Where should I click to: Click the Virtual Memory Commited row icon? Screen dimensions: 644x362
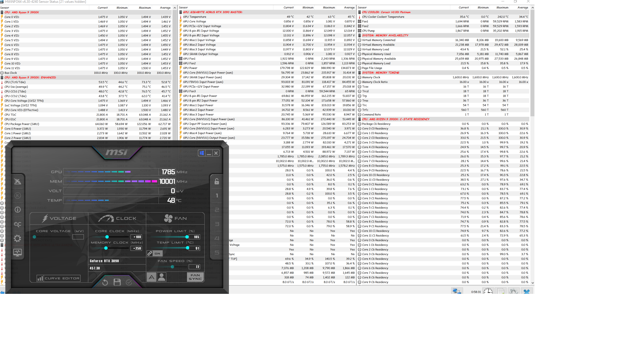(x=359, y=40)
